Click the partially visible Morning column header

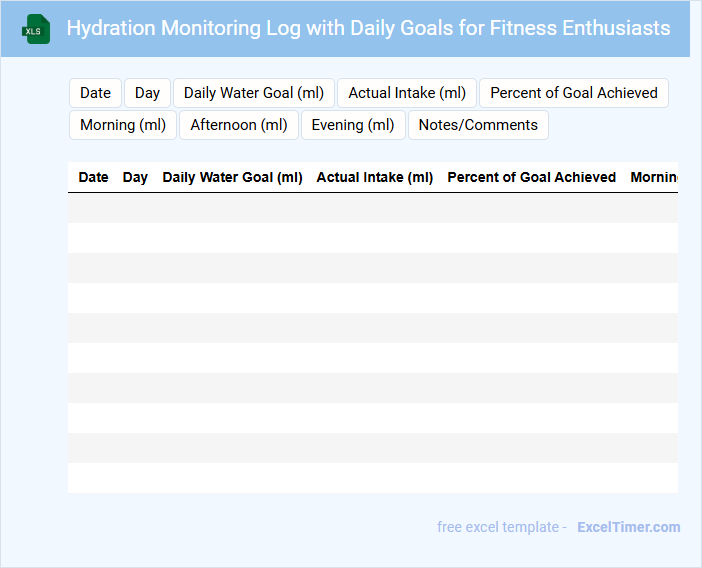[653, 177]
